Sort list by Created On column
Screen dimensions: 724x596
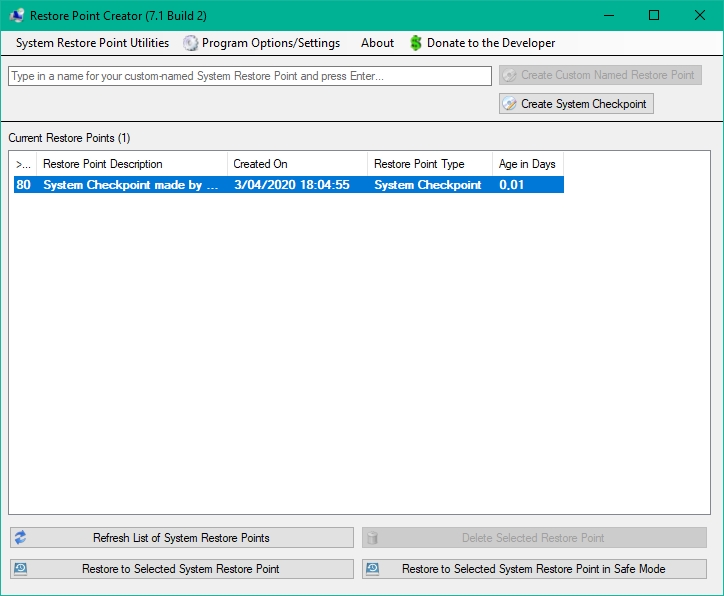[x=296, y=164]
